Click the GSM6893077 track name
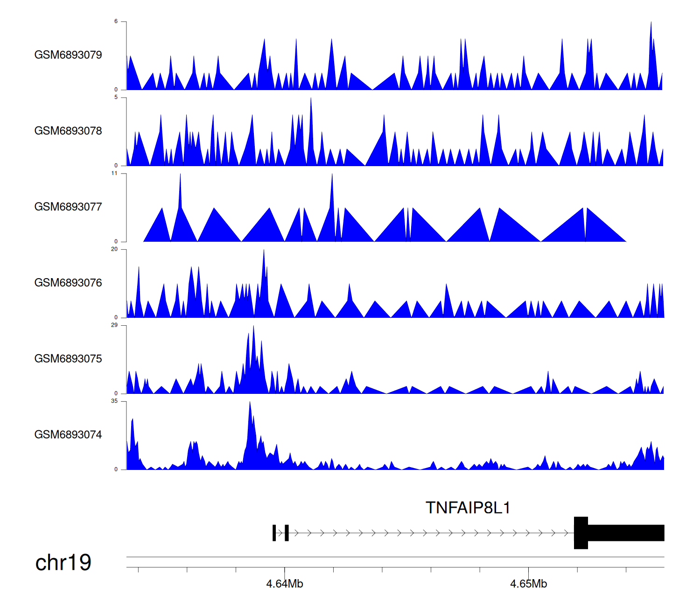The width and height of the screenshot is (700, 616). pyautogui.click(x=68, y=207)
